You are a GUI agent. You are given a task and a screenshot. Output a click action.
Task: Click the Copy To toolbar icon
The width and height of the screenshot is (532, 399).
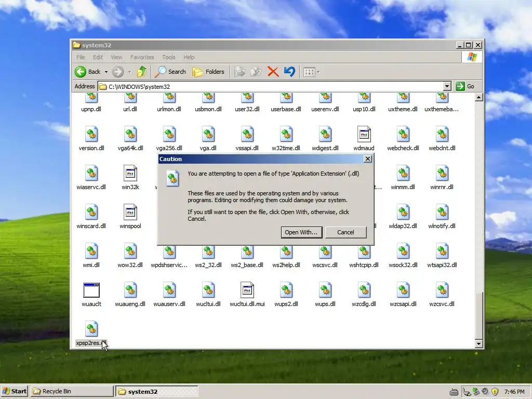click(256, 72)
